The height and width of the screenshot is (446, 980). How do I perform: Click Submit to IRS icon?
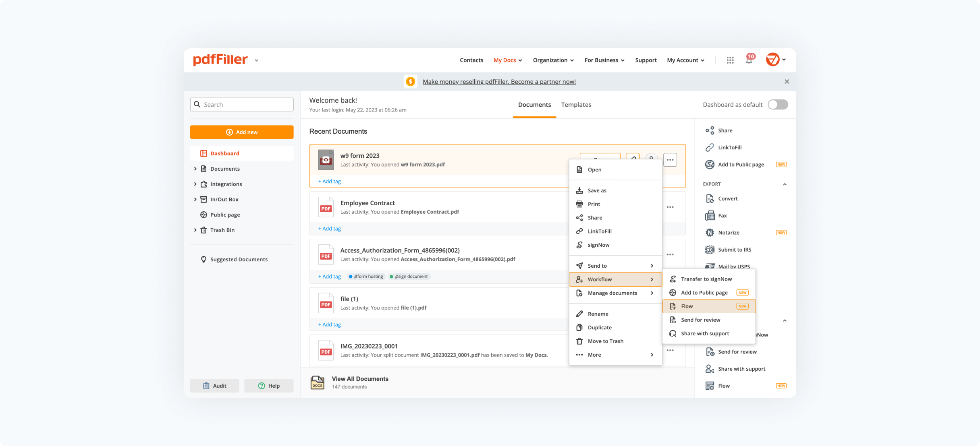710,250
